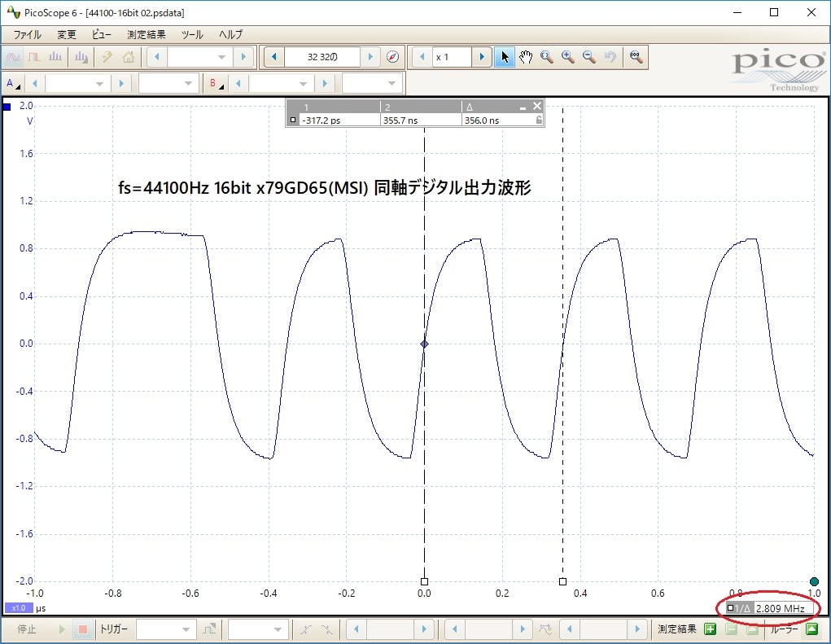Screen dimensions: 831x644
Task: Open the trigger mode dropdown
Action: tap(186, 629)
